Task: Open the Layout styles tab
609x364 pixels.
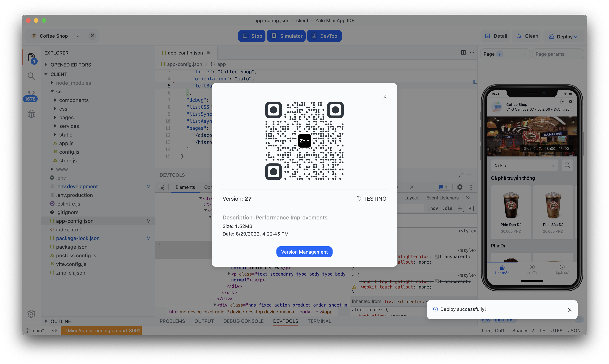Action: [411, 198]
